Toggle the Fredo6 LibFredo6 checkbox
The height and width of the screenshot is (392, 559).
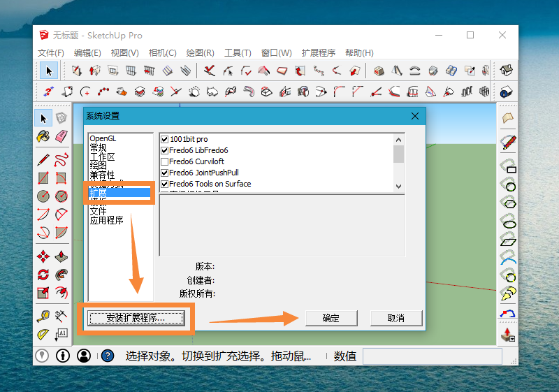(x=164, y=150)
